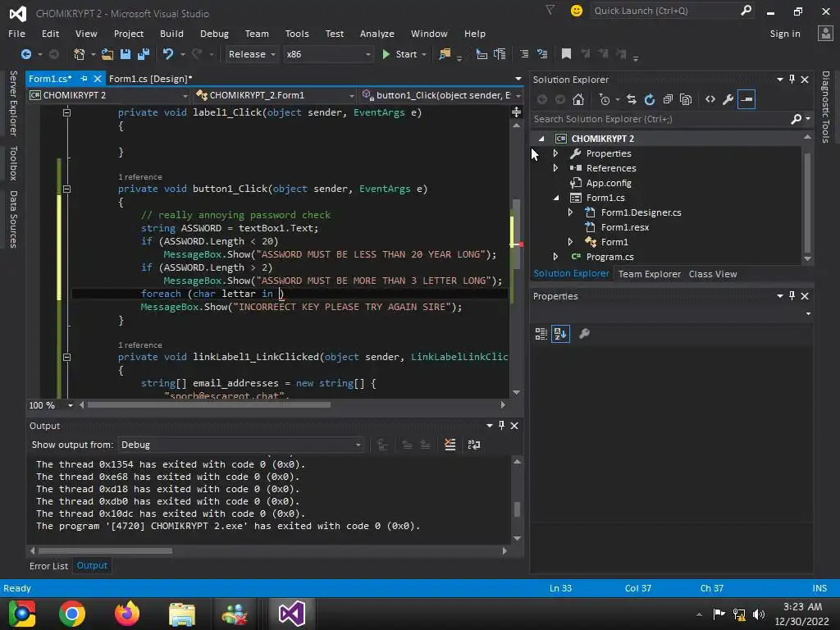Click the Categorized icon in Properties panel
840x630 pixels.
pos(541,334)
